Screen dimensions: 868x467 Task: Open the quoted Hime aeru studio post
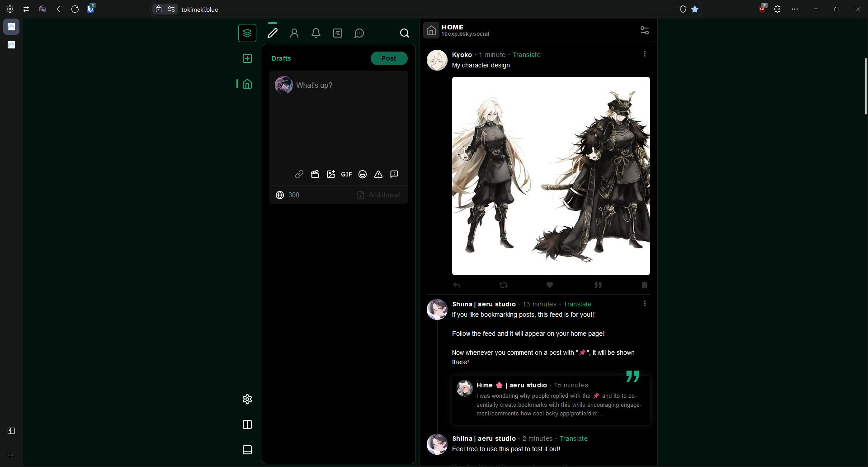[551, 400]
